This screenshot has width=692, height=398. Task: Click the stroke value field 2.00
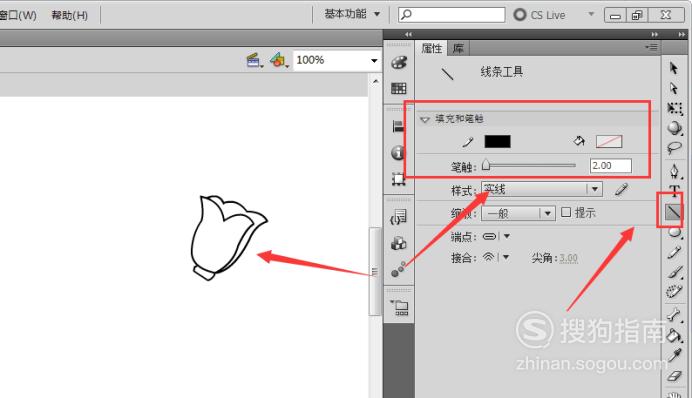[x=610, y=166]
